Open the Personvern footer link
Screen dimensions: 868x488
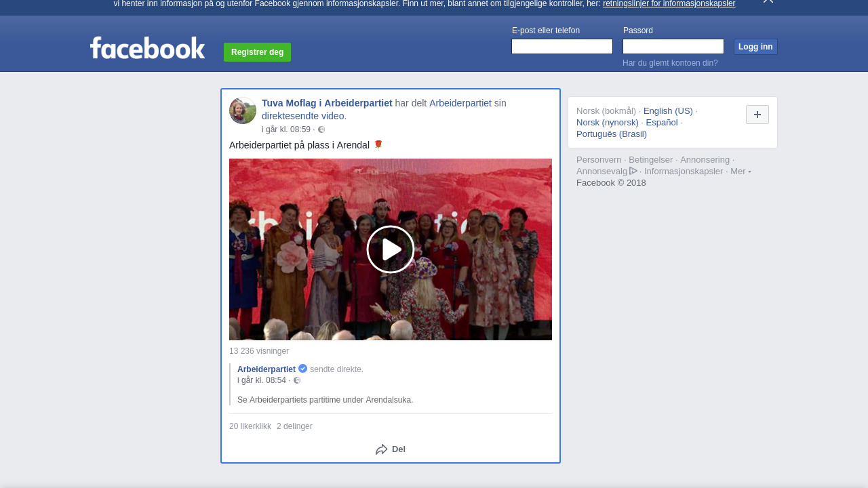(x=599, y=160)
